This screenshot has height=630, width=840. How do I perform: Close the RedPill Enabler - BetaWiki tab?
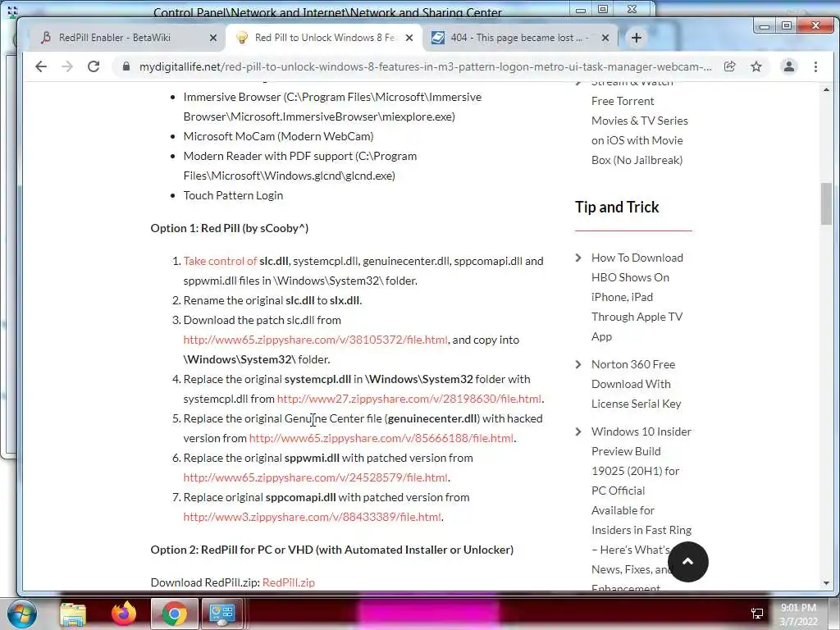[x=212, y=38]
